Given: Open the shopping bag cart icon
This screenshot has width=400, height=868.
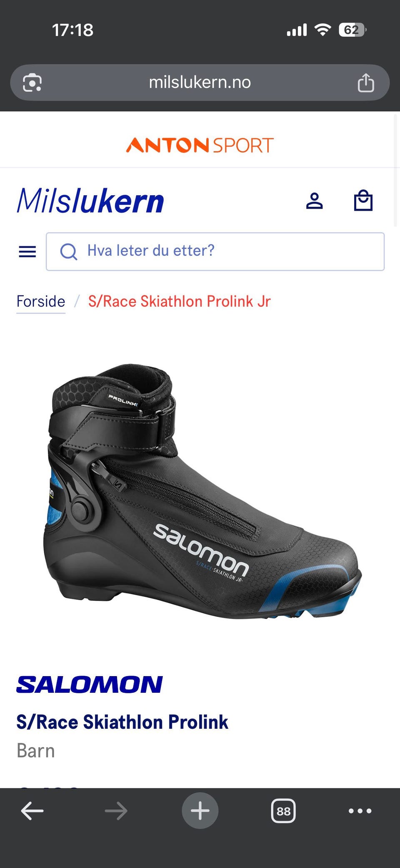Looking at the screenshot, I should [363, 200].
